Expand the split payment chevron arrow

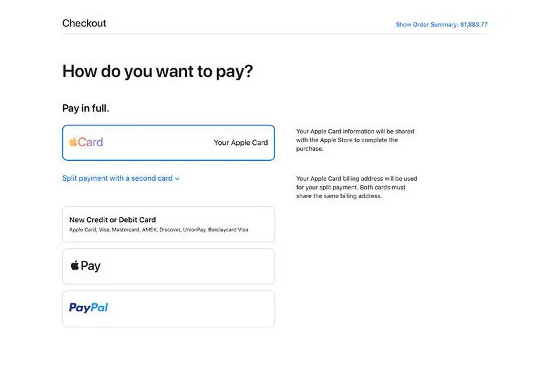[177, 179]
